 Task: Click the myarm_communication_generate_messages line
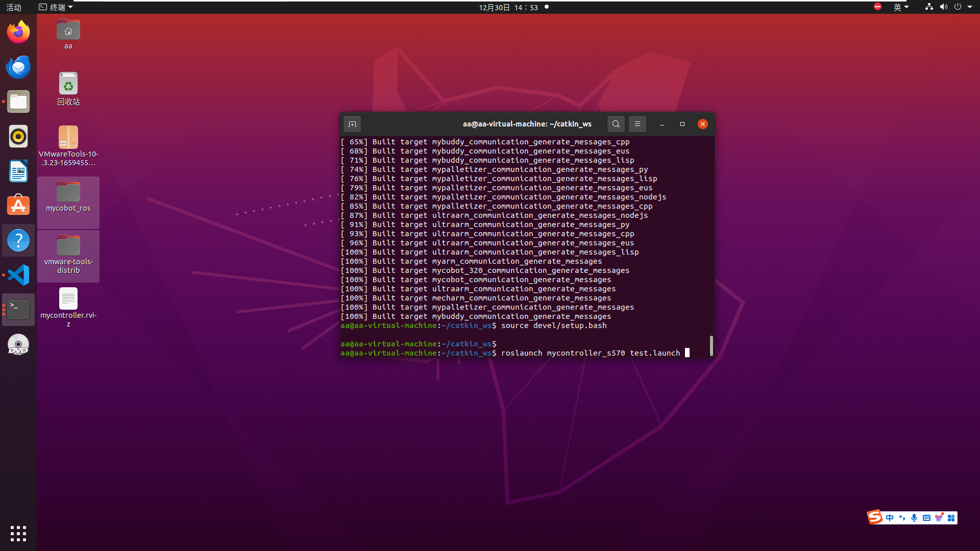(x=471, y=261)
